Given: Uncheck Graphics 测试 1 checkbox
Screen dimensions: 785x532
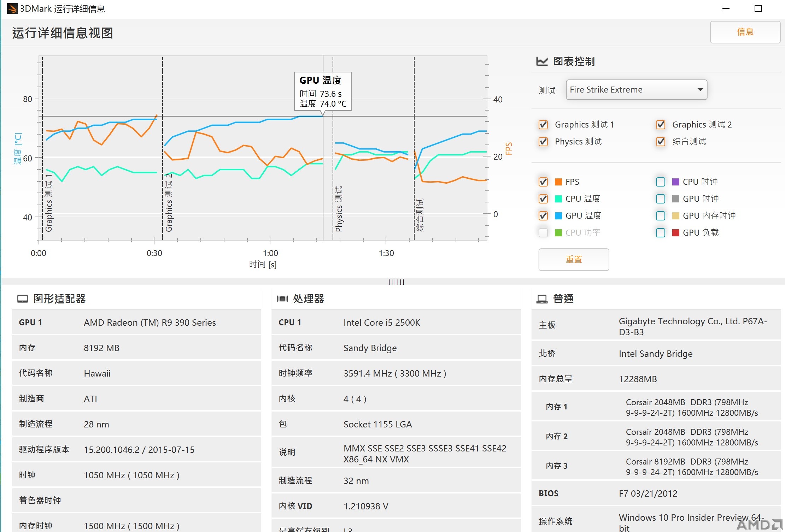Looking at the screenshot, I should coord(543,125).
